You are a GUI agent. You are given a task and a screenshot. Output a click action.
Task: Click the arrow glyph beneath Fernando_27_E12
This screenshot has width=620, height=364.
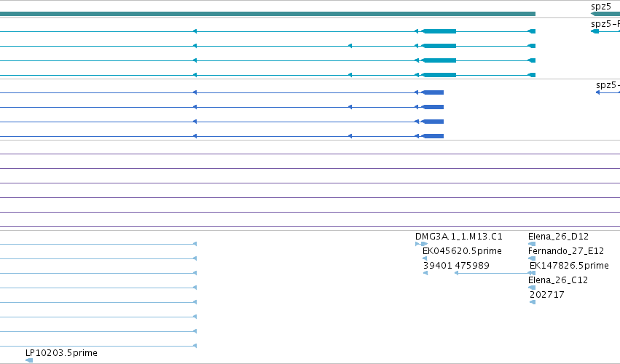click(532, 258)
